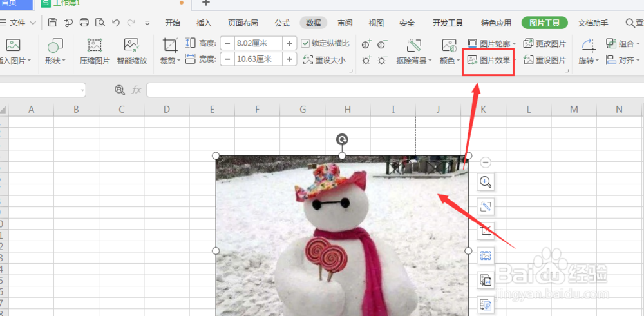The image size is (644, 316).
Task: Open Print Preview from quick access toolbar
Action: click(x=100, y=23)
